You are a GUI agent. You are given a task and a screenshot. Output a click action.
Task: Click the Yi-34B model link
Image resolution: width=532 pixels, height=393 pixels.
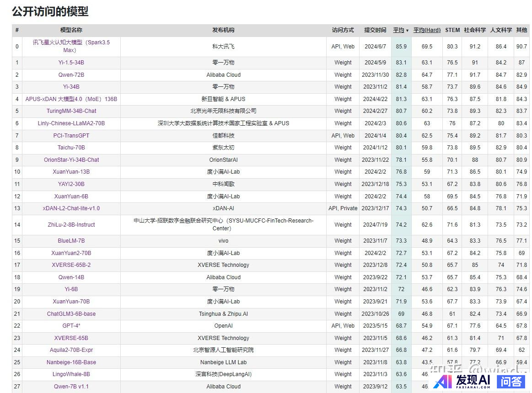point(71,87)
